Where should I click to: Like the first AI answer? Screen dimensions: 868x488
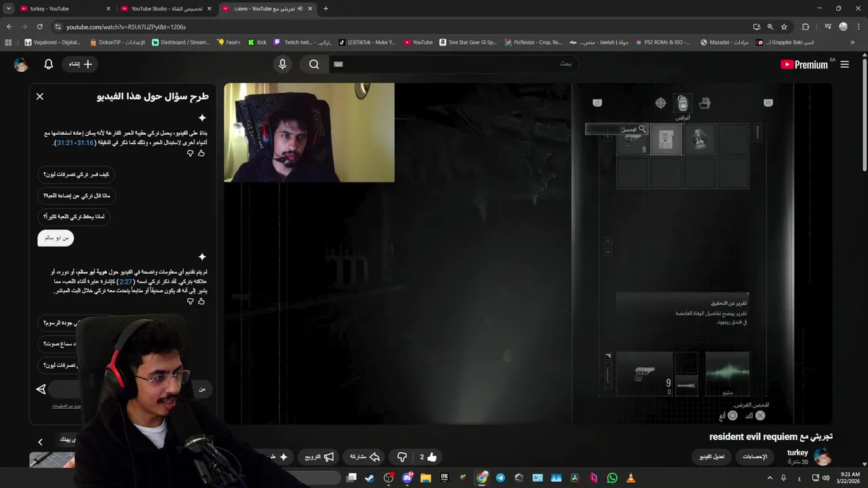pyautogui.click(x=201, y=153)
